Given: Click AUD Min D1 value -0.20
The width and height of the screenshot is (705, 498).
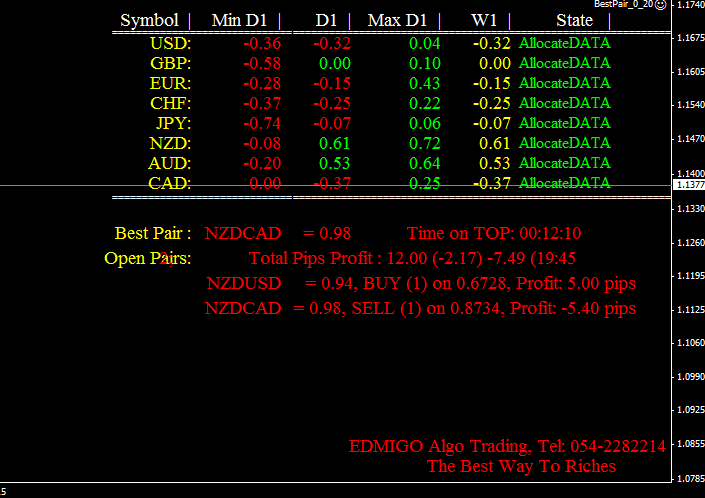Looking at the screenshot, I should 262,163.
